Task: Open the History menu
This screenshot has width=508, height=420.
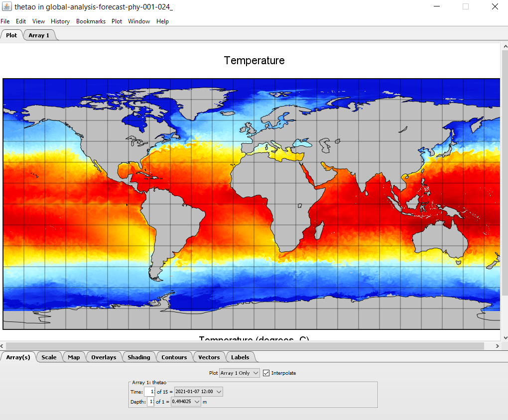Action: tap(60, 21)
